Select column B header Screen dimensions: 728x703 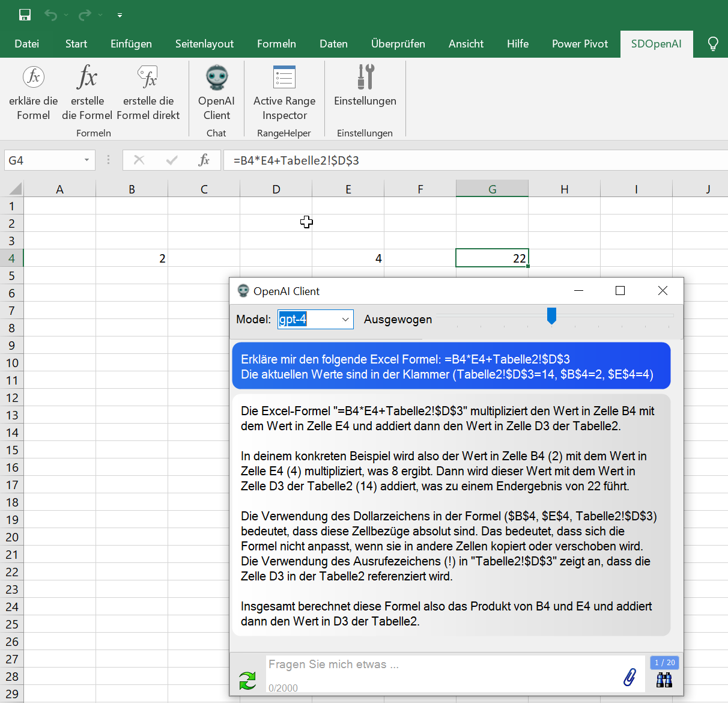tap(132, 189)
